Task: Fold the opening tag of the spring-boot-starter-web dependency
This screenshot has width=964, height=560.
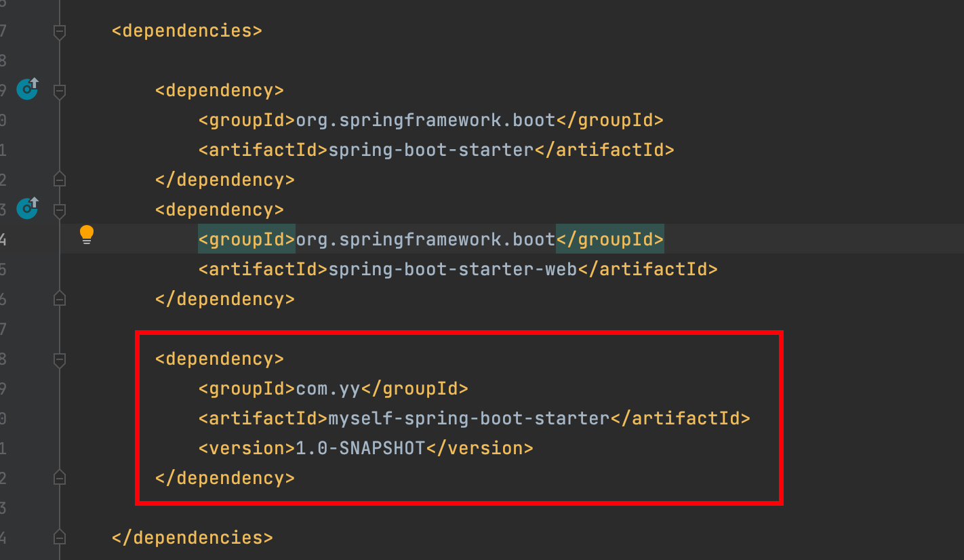Action: [60, 210]
